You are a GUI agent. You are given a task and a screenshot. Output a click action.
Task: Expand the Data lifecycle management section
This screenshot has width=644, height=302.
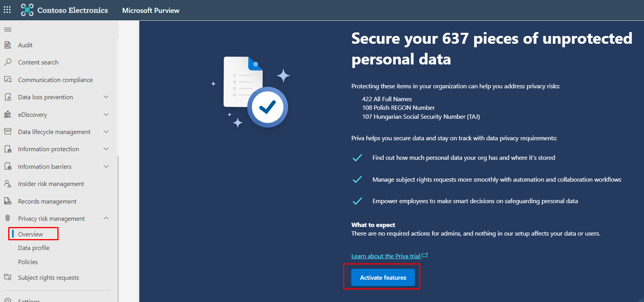click(106, 132)
